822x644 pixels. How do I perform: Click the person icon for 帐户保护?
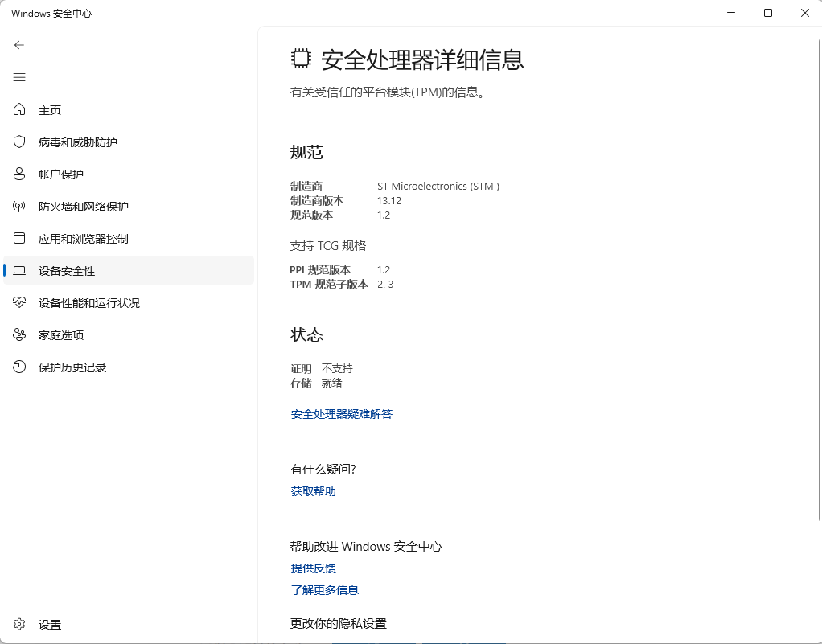point(19,174)
